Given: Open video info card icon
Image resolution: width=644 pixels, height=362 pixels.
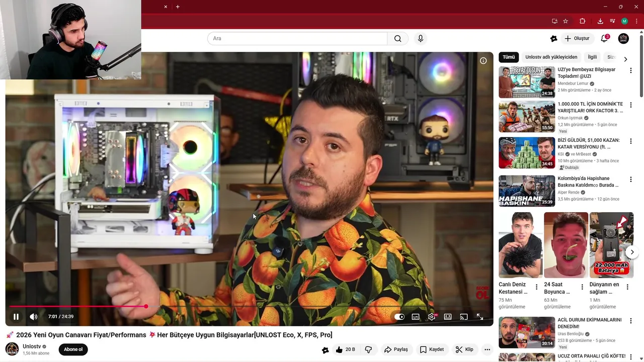Looking at the screenshot, I should pos(483,61).
